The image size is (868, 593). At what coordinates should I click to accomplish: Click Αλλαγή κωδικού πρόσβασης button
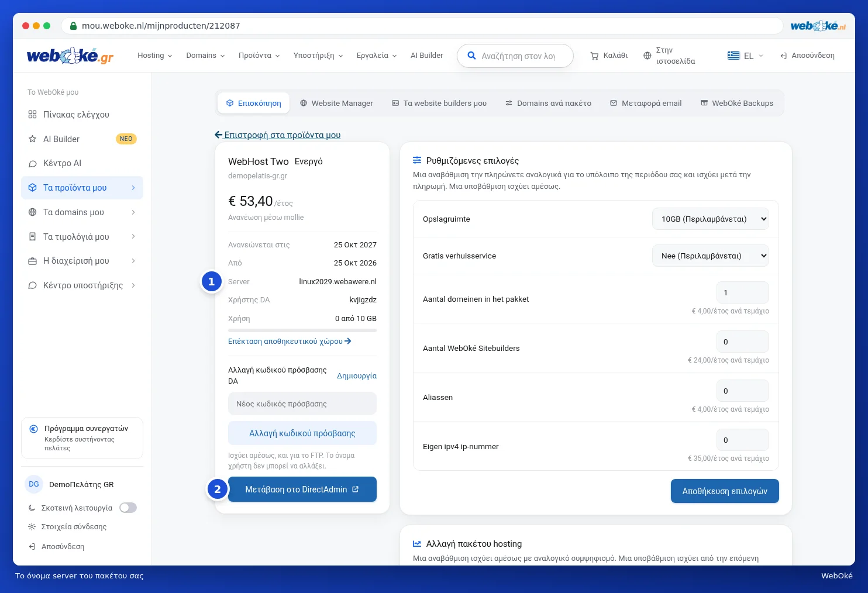click(302, 433)
